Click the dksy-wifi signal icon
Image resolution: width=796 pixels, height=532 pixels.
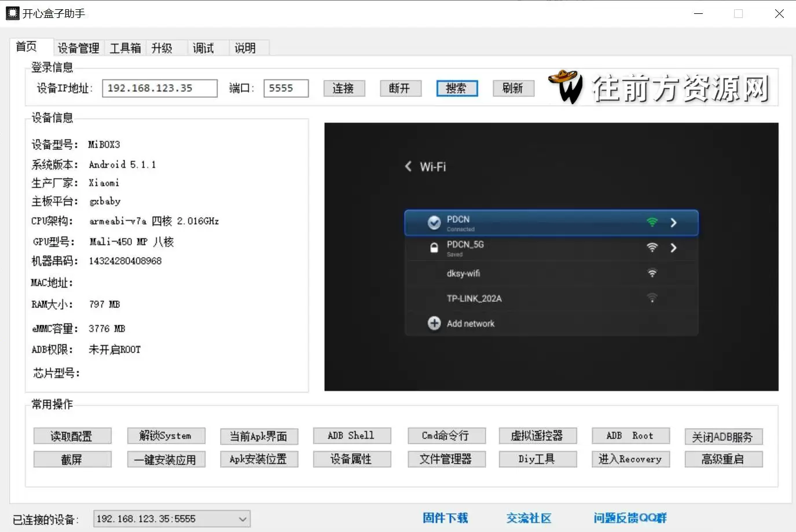[652, 273]
